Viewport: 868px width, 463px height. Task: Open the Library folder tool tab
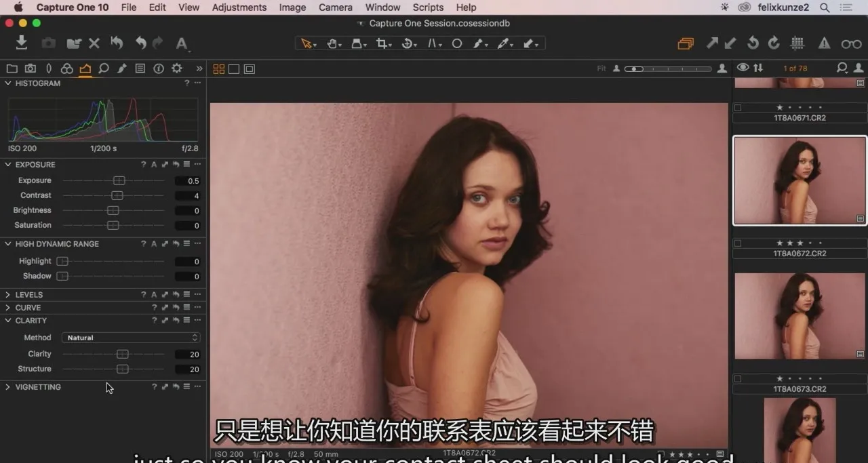12,68
